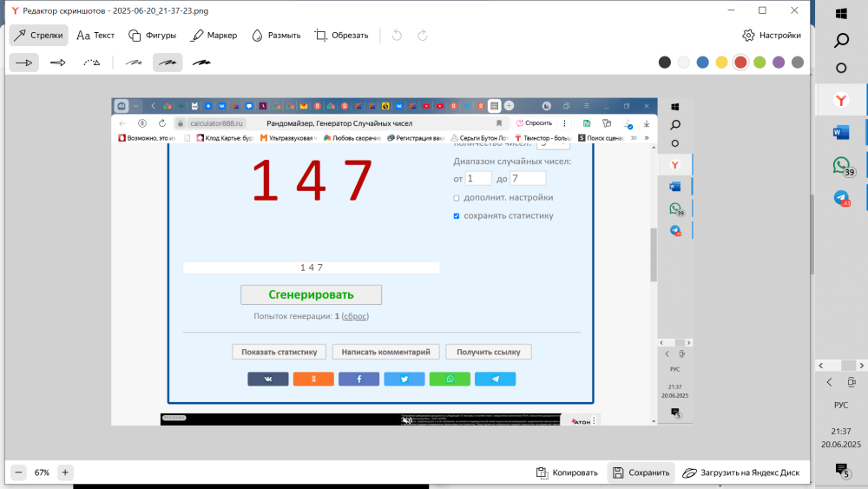Pick the outlined hollow arrow style

pyautogui.click(x=58, y=63)
